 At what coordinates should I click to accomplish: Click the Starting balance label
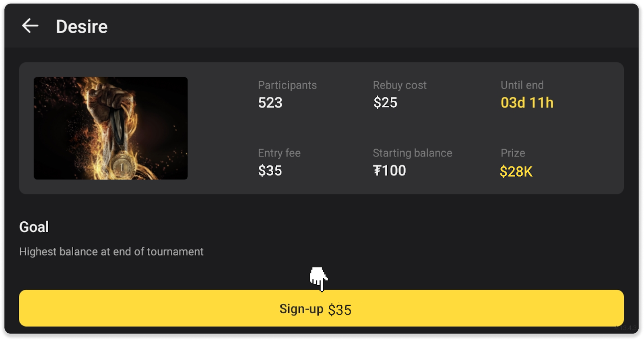[412, 153]
